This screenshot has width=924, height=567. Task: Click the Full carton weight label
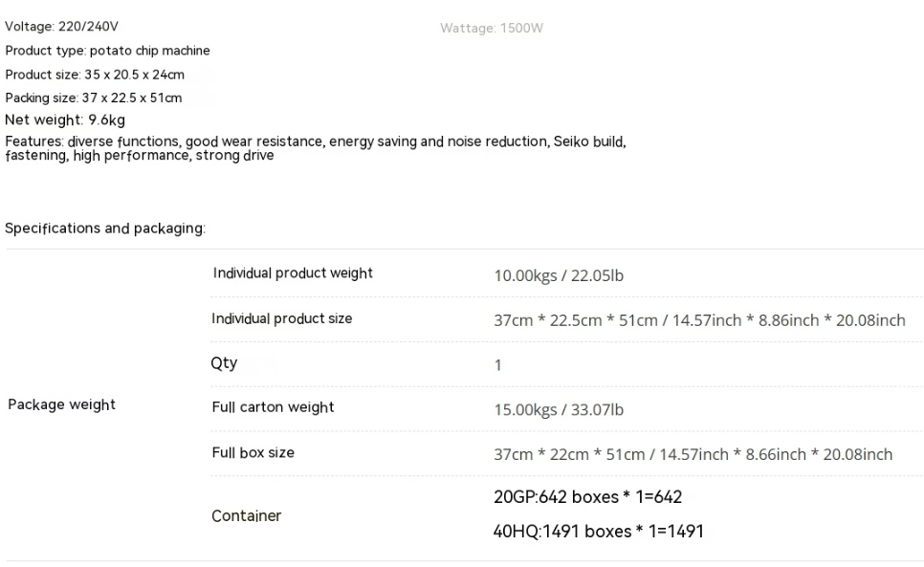[273, 407]
